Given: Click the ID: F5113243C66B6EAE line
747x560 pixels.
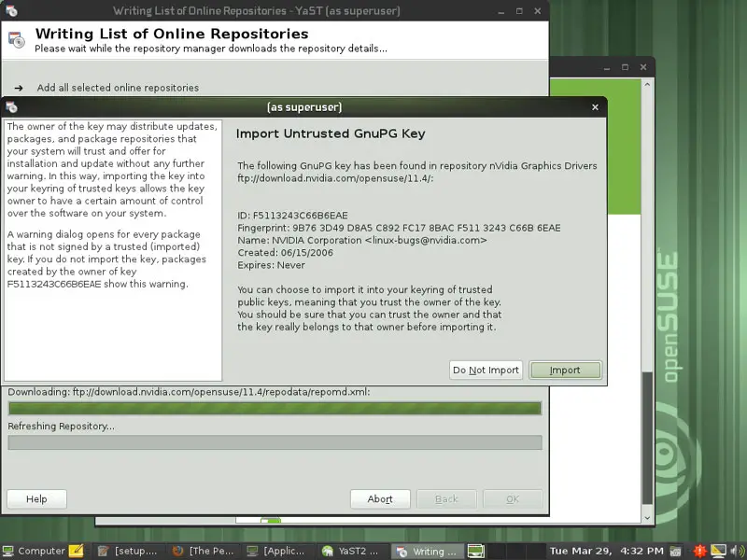Looking at the screenshot, I should pyautogui.click(x=292, y=216).
